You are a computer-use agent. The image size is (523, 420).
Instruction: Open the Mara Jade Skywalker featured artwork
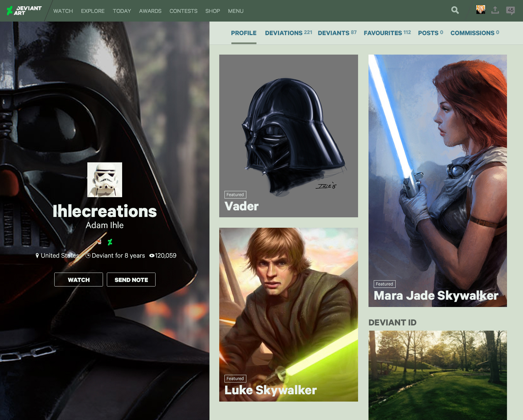click(438, 181)
